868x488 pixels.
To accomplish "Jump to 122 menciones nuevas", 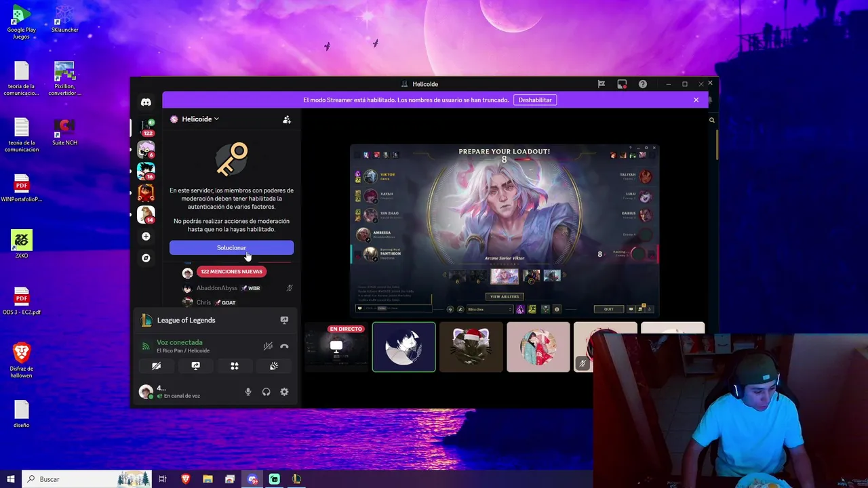I will coord(231,272).
